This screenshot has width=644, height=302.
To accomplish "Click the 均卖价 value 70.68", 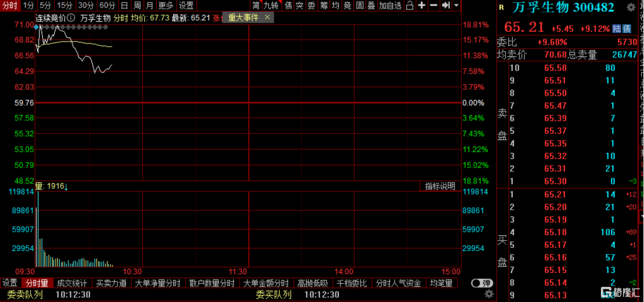I will point(556,54).
